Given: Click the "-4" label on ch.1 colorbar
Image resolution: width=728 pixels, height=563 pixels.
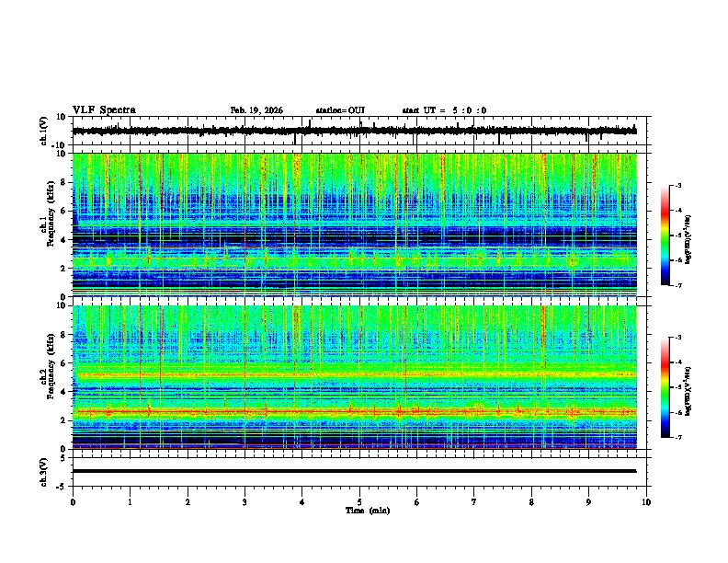Looking at the screenshot, I should point(678,211).
